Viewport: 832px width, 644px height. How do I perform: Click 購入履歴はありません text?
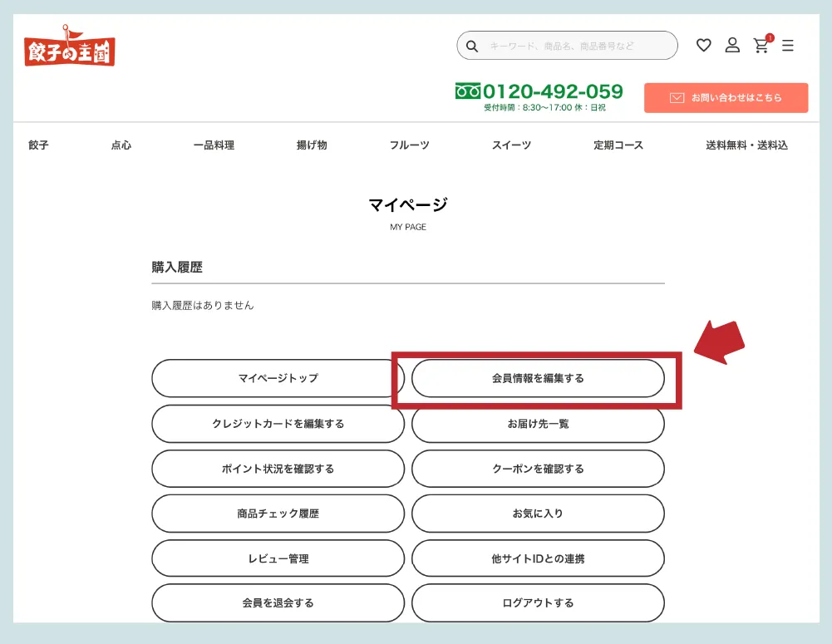point(203,306)
